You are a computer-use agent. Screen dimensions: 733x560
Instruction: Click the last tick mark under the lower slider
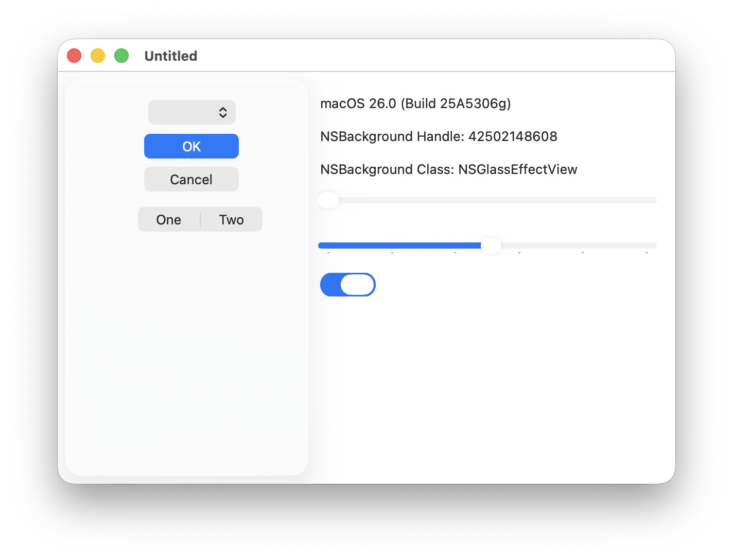[646, 253]
